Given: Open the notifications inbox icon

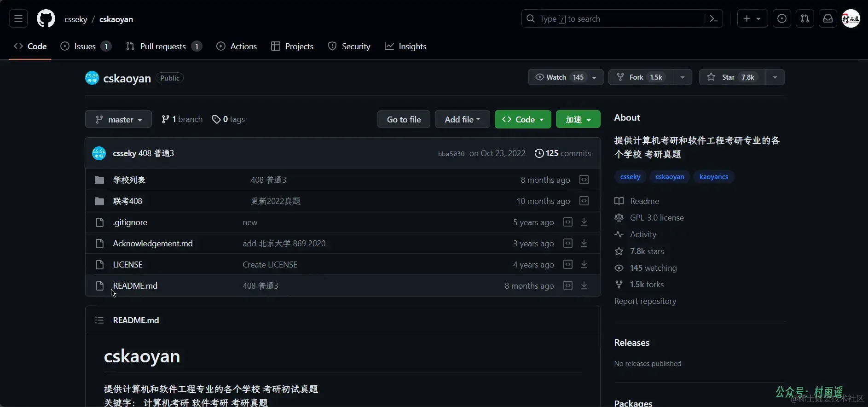Looking at the screenshot, I should pyautogui.click(x=827, y=19).
